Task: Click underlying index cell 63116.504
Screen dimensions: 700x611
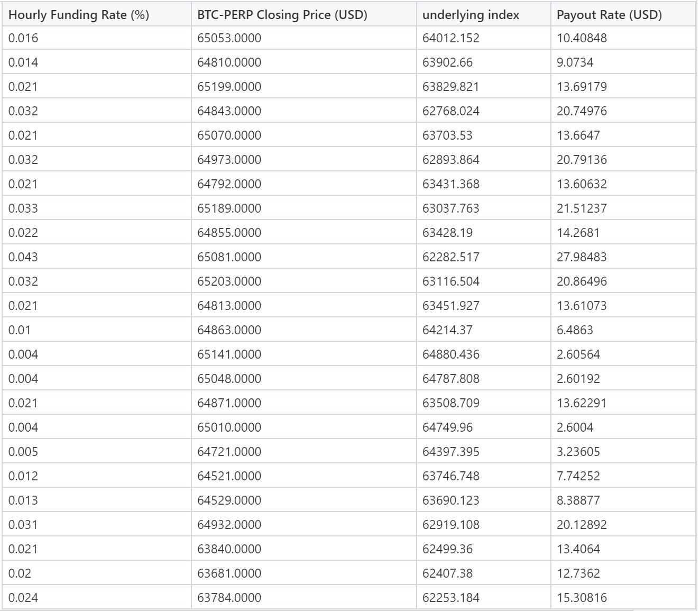Action: click(450, 281)
